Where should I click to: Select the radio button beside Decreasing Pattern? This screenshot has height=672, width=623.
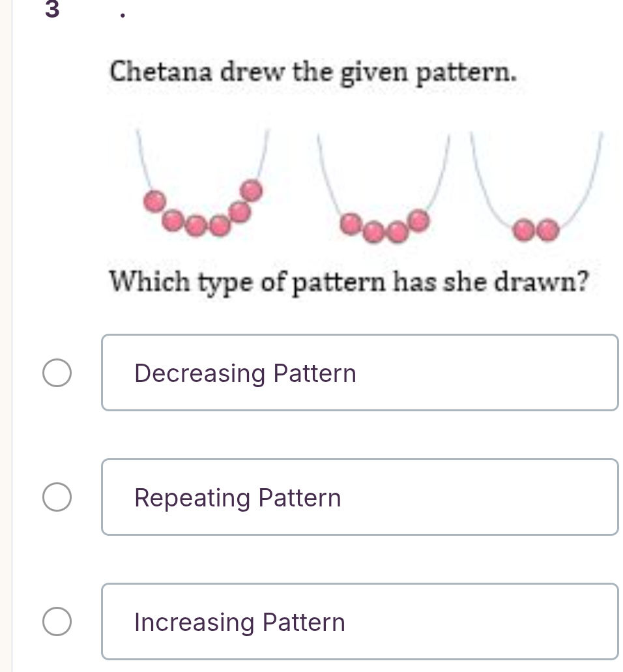[x=57, y=372]
